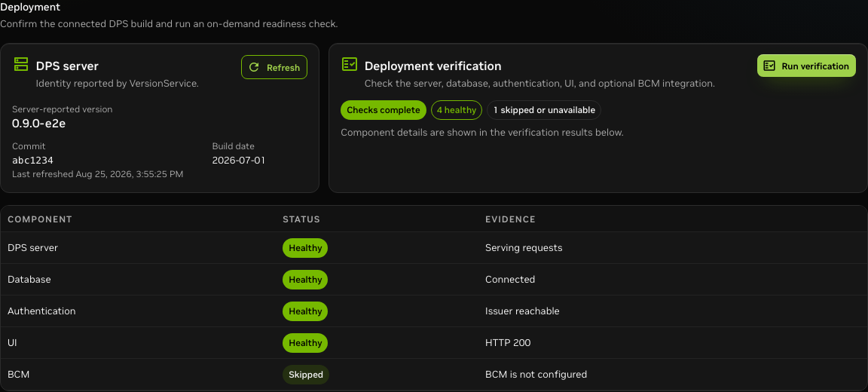Click the Deployment page heading
The image size is (868, 392).
click(x=30, y=8)
